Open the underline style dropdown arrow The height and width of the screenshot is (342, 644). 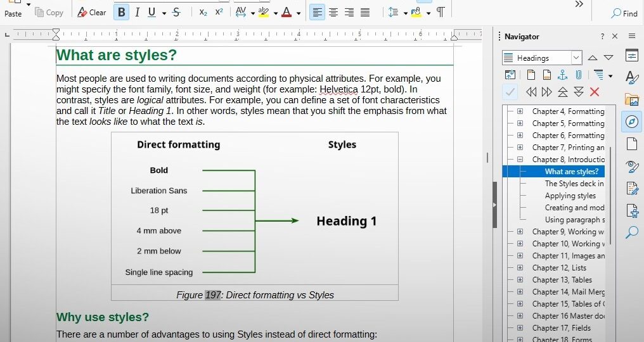(164, 13)
